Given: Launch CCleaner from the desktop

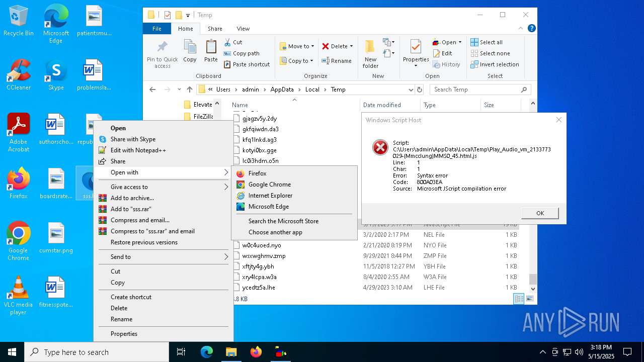Looking at the screenshot, I should pyautogui.click(x=19, y=75).
